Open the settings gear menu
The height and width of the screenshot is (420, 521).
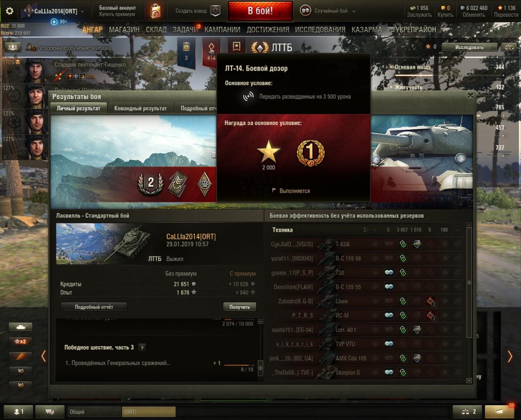point(10,11)
